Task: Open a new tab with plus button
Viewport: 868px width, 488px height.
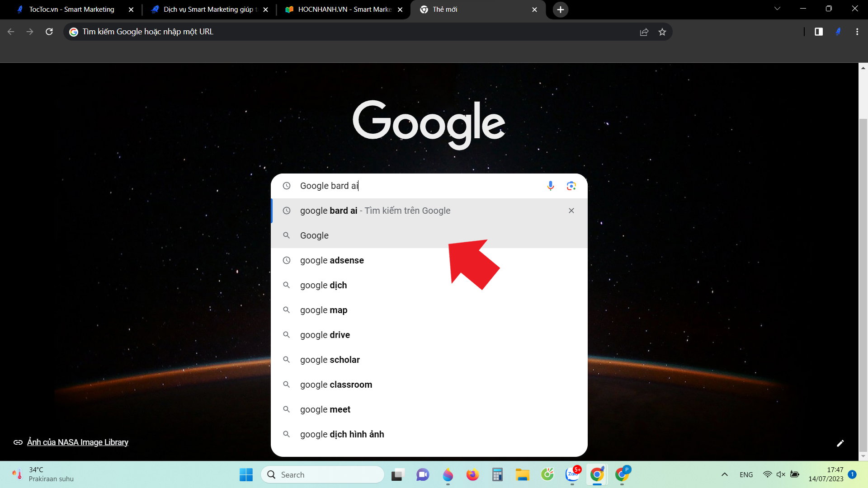Action: (x=560, y=9)
